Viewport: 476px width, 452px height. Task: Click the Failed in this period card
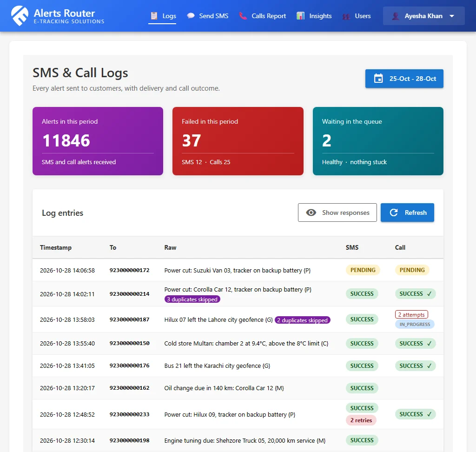238,141
